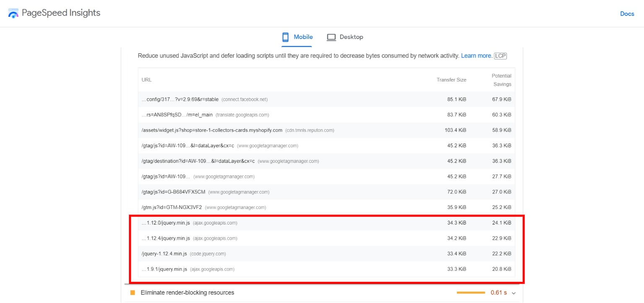Screen dimensions: 644x303
Task: Open the gtag/destination script URL
Action: 198,161
